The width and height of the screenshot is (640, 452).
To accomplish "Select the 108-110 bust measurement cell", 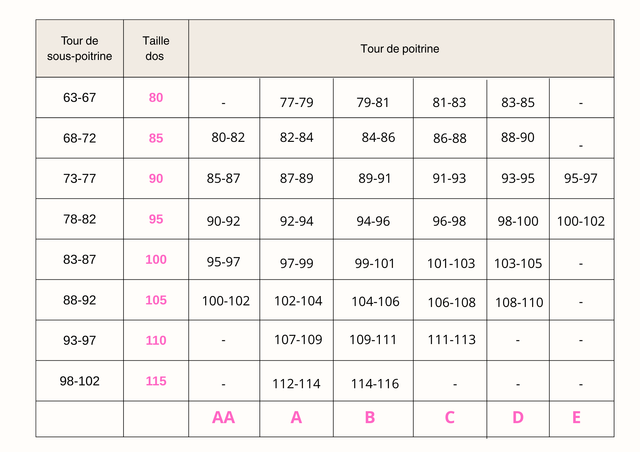I will click(519, 302).
